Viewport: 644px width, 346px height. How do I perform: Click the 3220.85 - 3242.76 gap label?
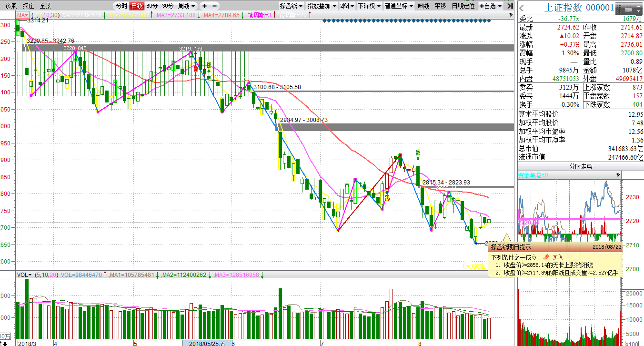[x=50, y=41]
